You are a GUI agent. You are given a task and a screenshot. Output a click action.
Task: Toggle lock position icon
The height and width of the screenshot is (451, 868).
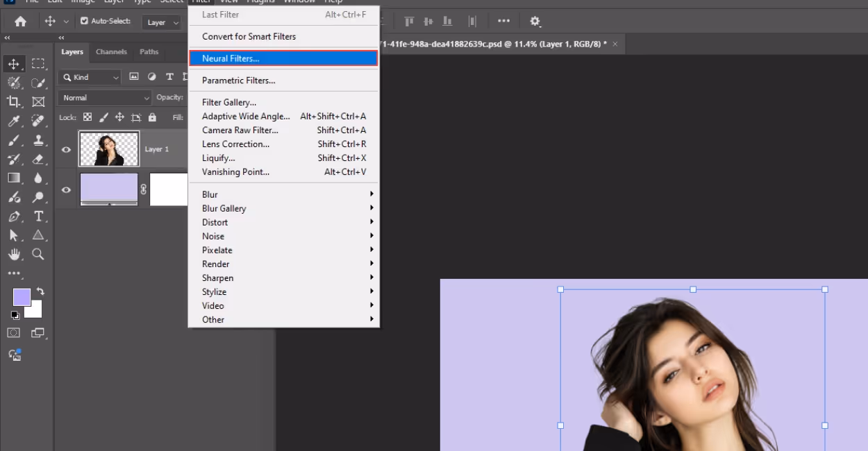point(119,117)
